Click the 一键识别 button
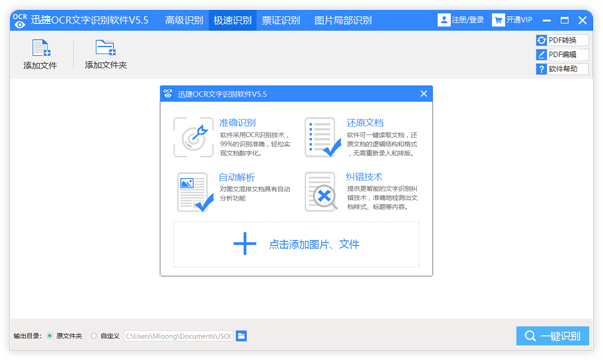 coord(552,336)
